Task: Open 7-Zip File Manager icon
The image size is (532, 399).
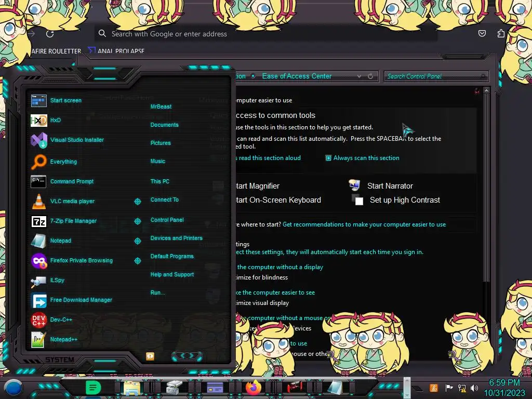Action: (x=38, y=221)
